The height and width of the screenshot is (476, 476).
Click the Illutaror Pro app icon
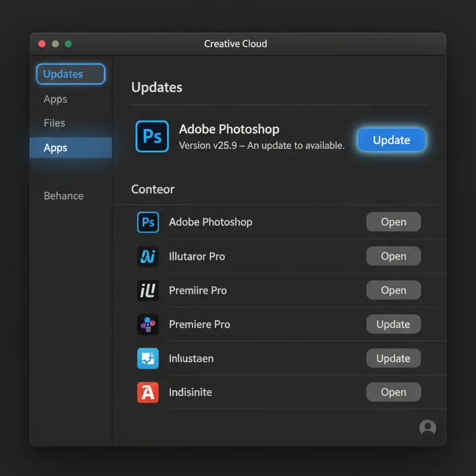(x=148, y=256)
